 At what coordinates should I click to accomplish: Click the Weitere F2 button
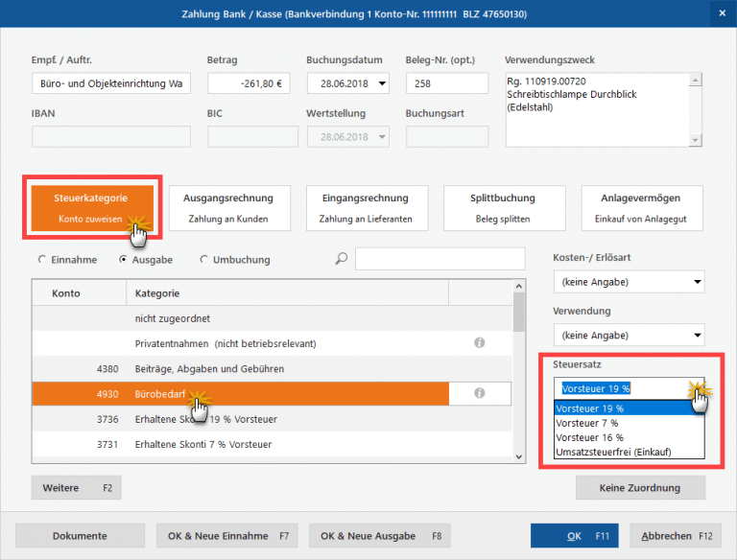pyautogui.click(x=76, y=487)
